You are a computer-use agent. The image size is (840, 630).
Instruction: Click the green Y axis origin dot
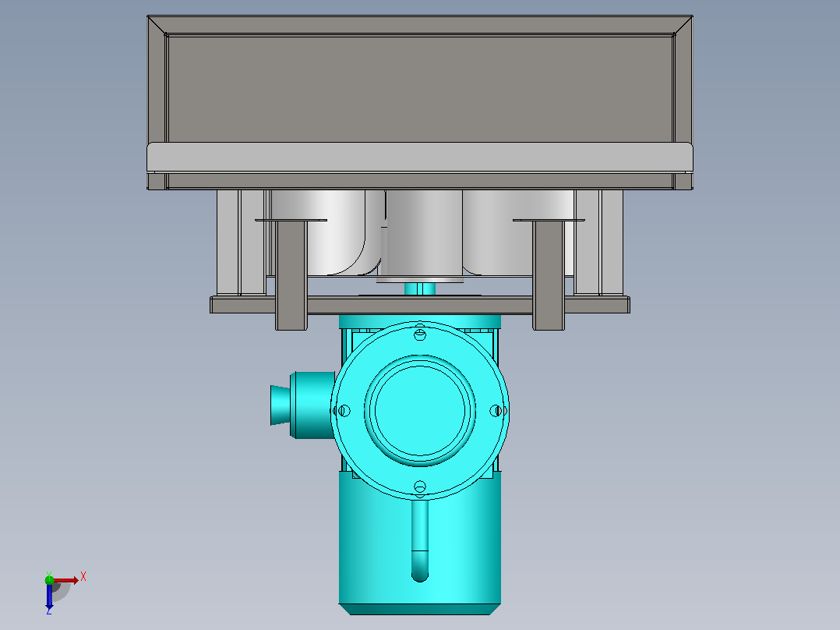tap(49, 579)
